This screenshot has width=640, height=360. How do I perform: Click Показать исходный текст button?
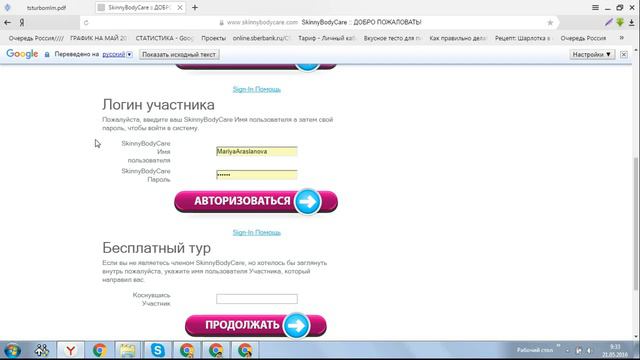[179, 54]
